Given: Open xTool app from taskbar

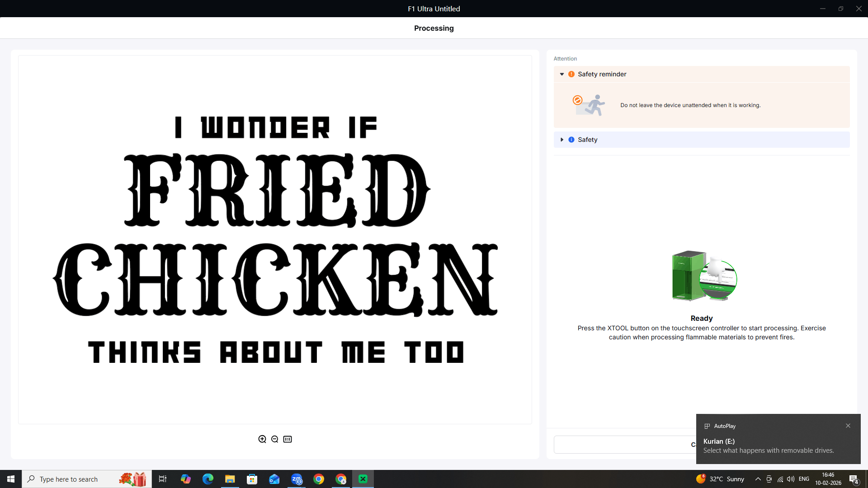Looking at the screenshot, I should pyautogui.click(x=363, y=479).
